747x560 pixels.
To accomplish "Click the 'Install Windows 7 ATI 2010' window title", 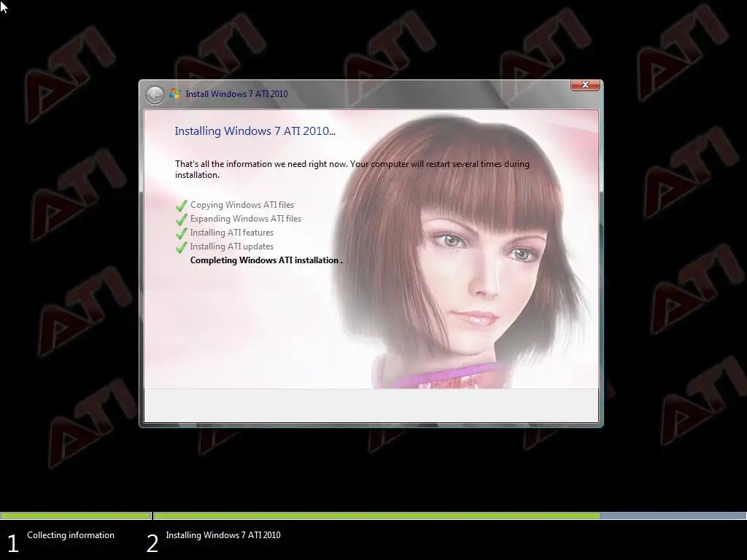I will click(x=236, y=94).
